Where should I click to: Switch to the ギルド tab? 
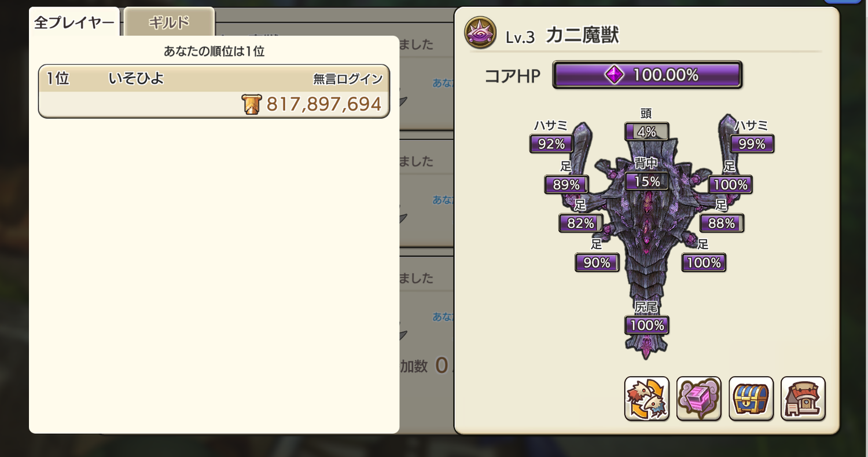click(170, 23)
